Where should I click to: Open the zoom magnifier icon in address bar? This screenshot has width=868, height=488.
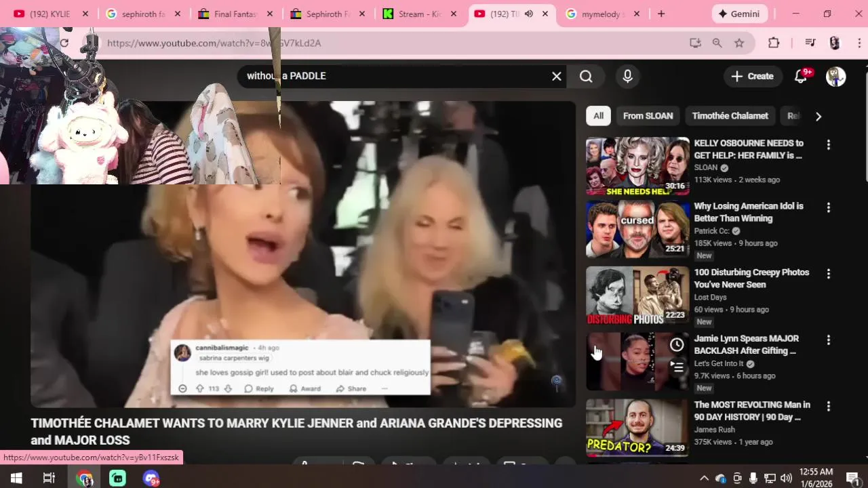tap(717, 43)
